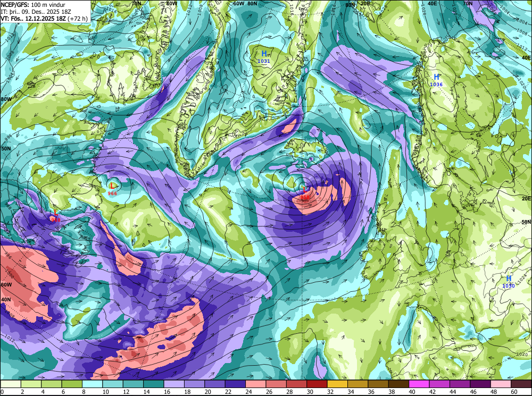Viewport: 532px width, 396px height.
Task: Click the dark maroon legend swatch labeled 60
Action: coord(521,384)
